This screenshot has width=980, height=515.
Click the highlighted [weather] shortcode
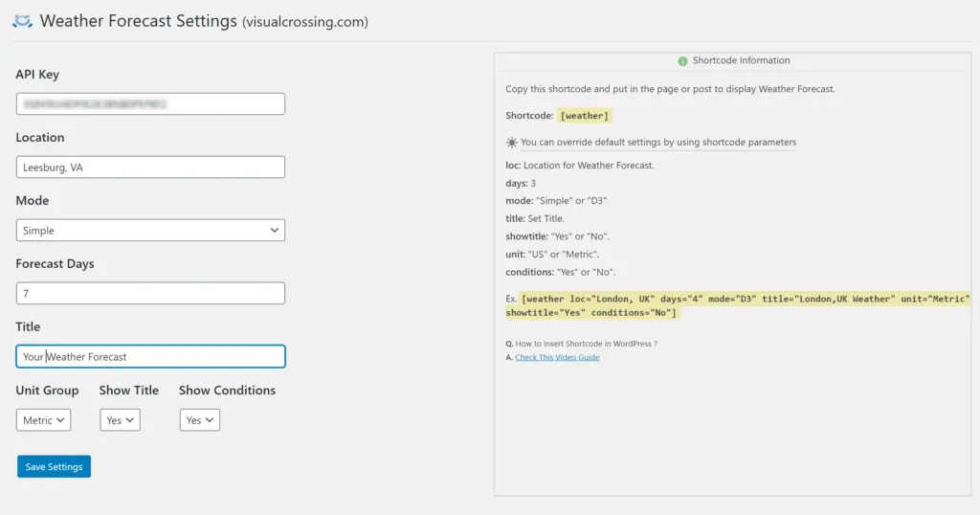(584, 116)
